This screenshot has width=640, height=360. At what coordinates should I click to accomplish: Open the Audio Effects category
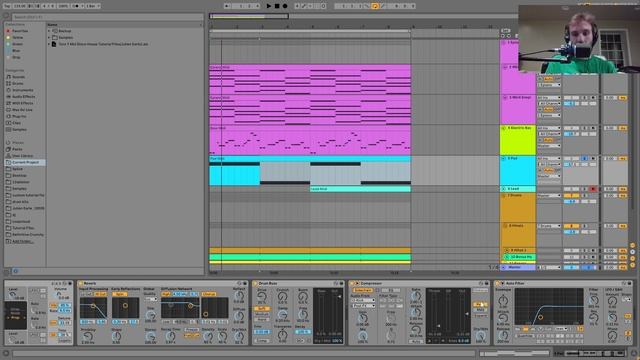[x=24, y=97]
